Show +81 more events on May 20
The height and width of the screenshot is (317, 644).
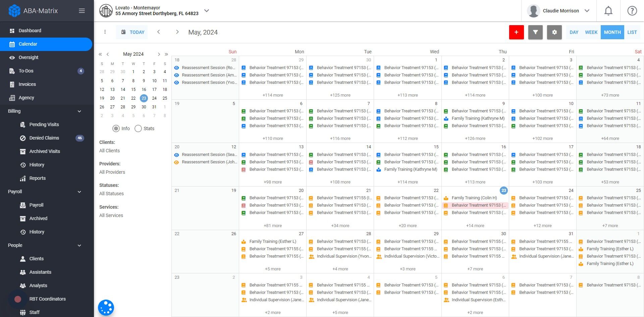pos(273,226)
